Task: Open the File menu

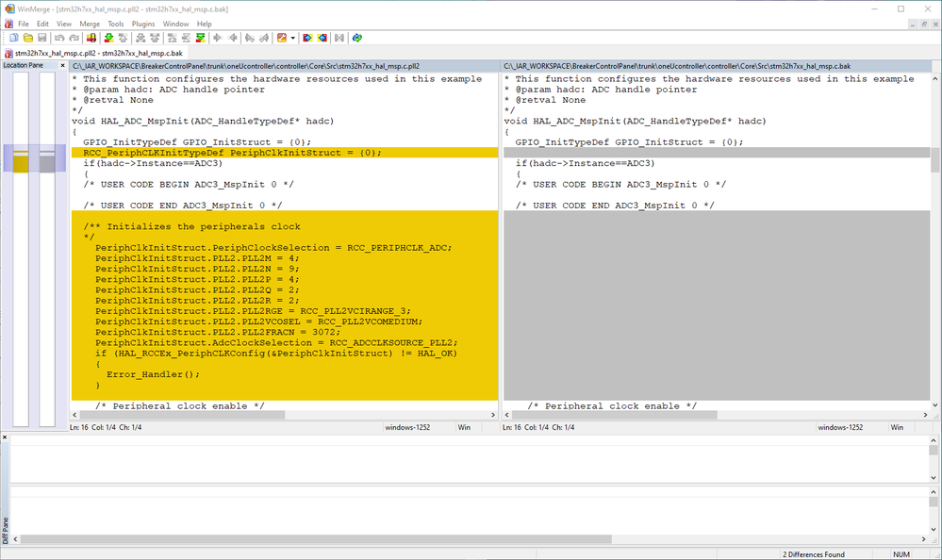Action: click(24, 24)
